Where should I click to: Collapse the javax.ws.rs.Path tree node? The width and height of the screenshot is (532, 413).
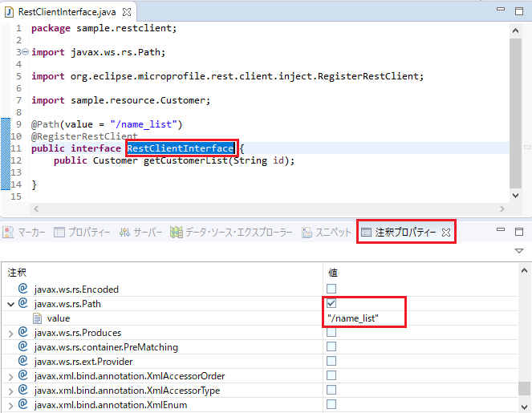(x=11, y=304)
